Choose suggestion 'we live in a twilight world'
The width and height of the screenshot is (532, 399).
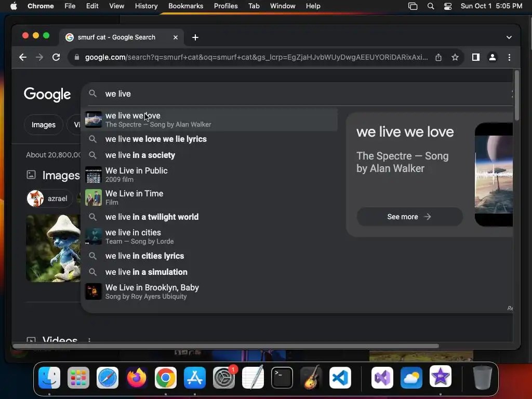pyautogui.click(x=210, y=217)
